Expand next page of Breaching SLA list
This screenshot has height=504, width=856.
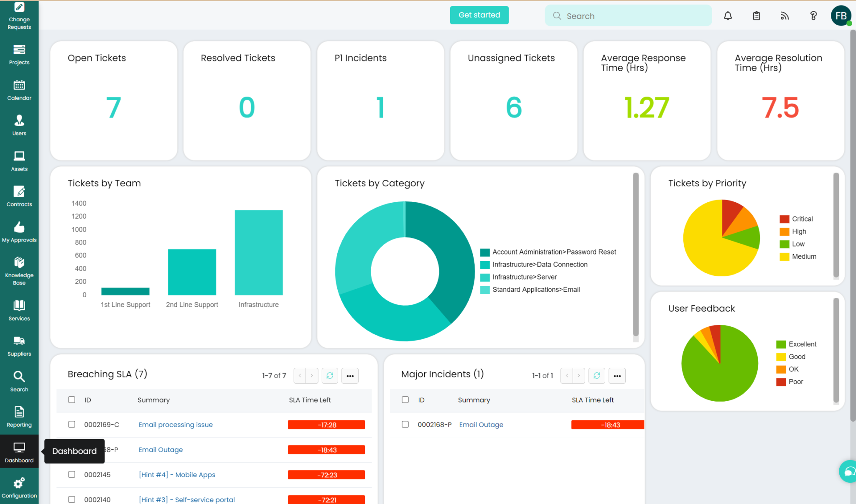pyautogui.click(x=312, y=375)
